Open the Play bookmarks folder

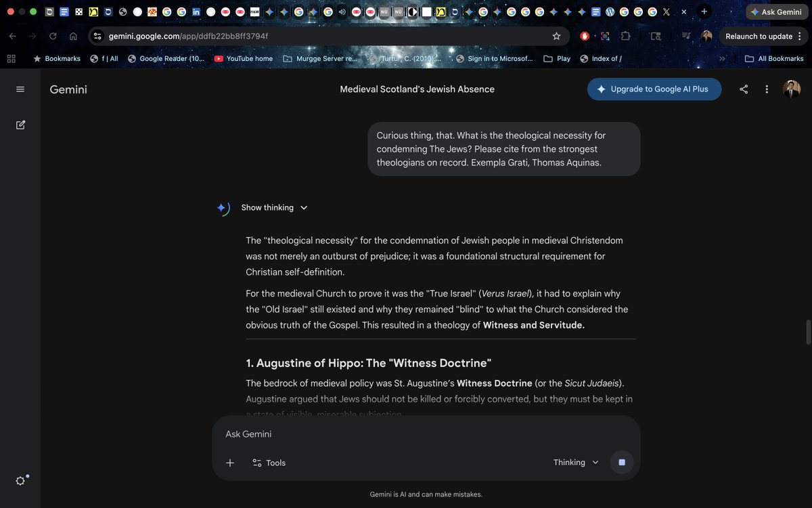click(x=557, y=59)
